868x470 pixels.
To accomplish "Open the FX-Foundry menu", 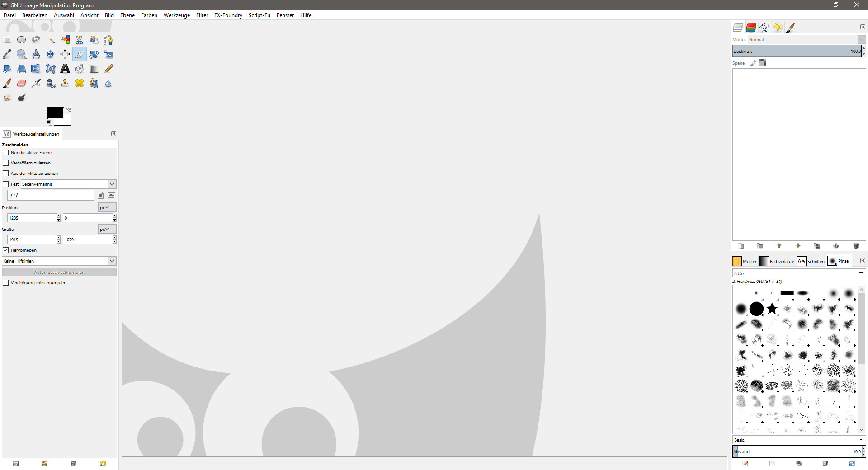I will pos(228,15).
